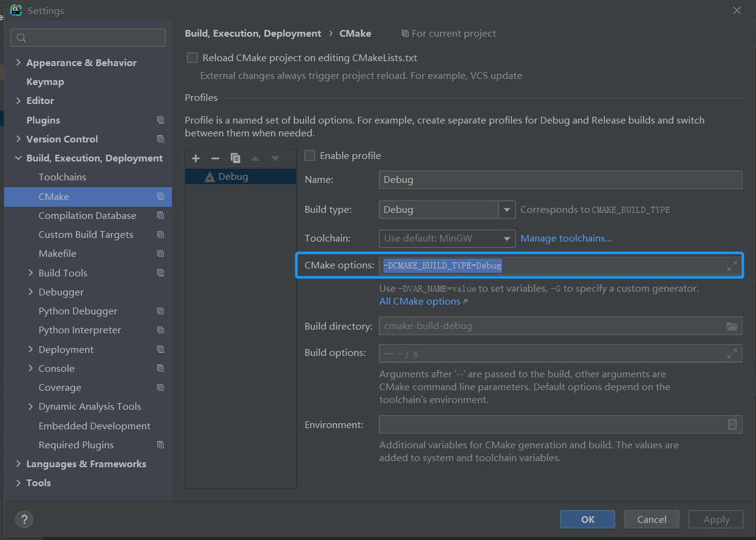Add a new CMake profile with the plus icon
The width and height of the screenshot is (756, 540).
[x=195, y=158]
